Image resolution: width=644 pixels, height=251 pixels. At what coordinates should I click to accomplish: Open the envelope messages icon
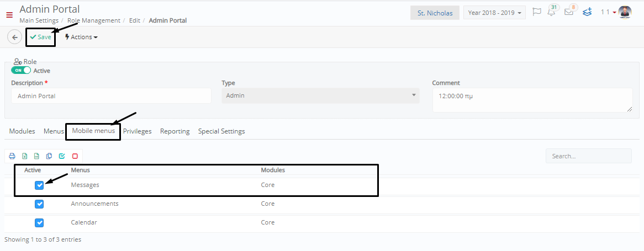tap(569, 12)
